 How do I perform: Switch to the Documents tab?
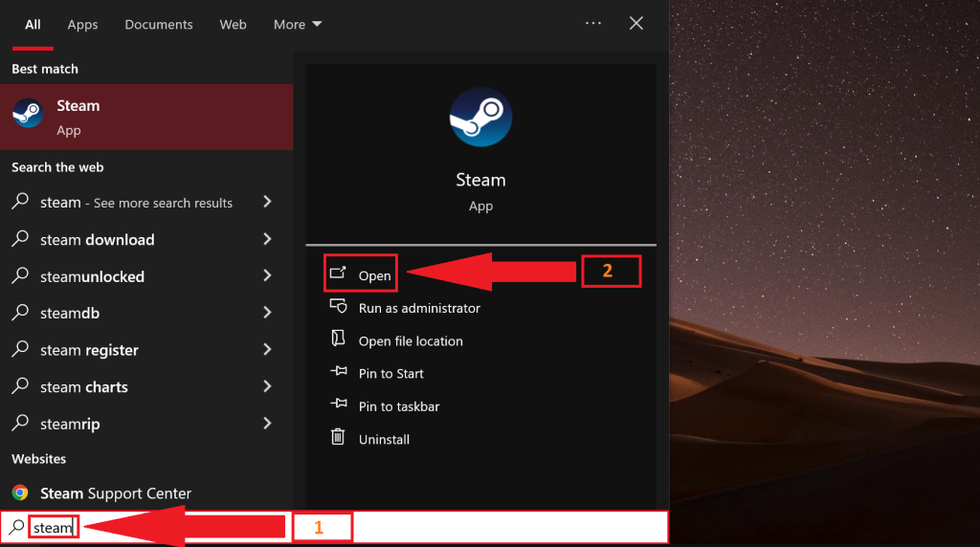coord(159,24)
